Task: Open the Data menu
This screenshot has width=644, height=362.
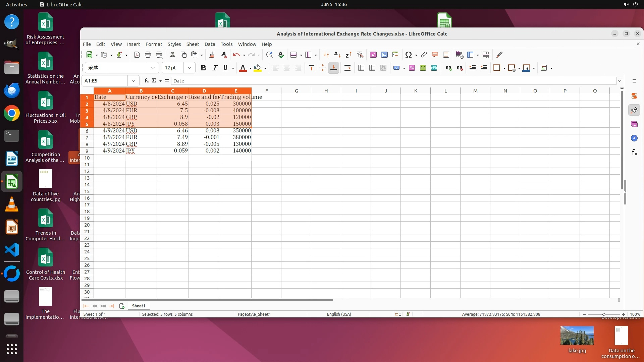Action: pos(210,44)
